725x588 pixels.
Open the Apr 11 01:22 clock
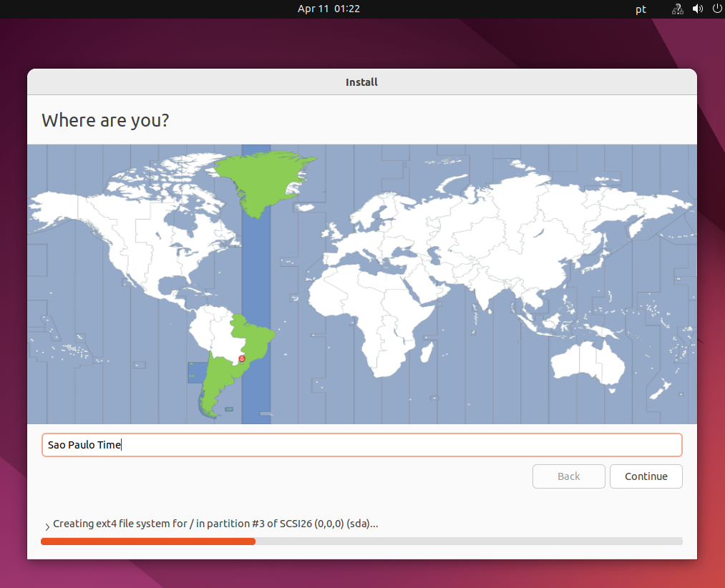point(329,9)
